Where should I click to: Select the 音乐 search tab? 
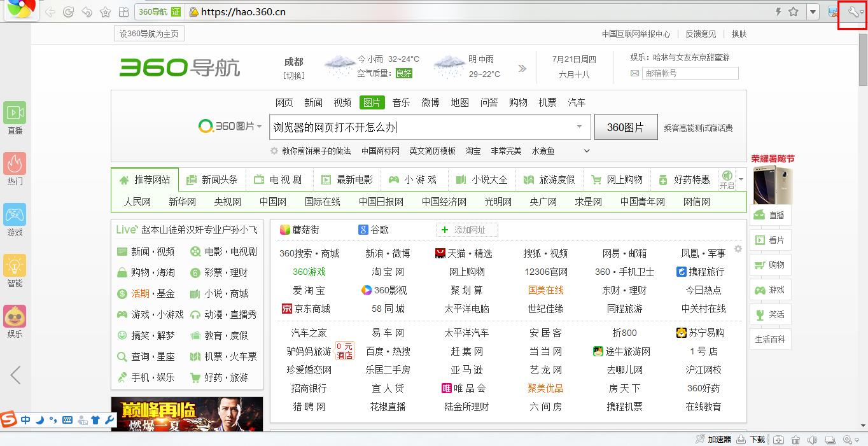click(401, 102)
